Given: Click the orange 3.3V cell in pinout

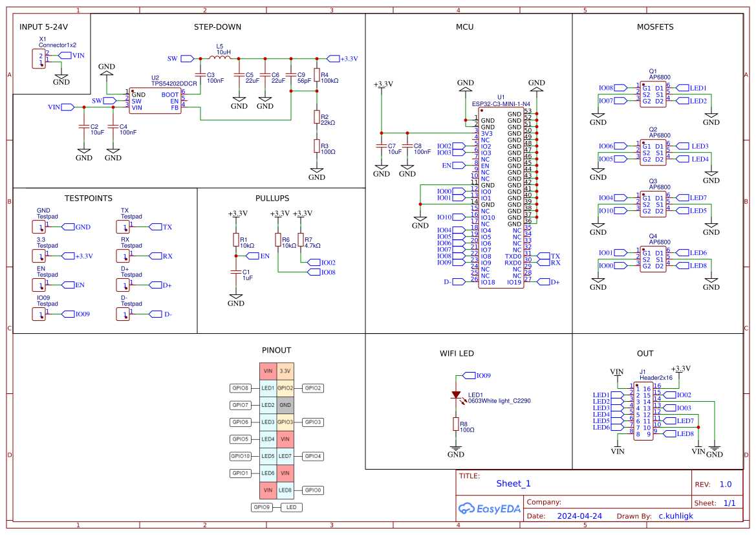Looking at the screenshot, I should (x=285, y=371).
